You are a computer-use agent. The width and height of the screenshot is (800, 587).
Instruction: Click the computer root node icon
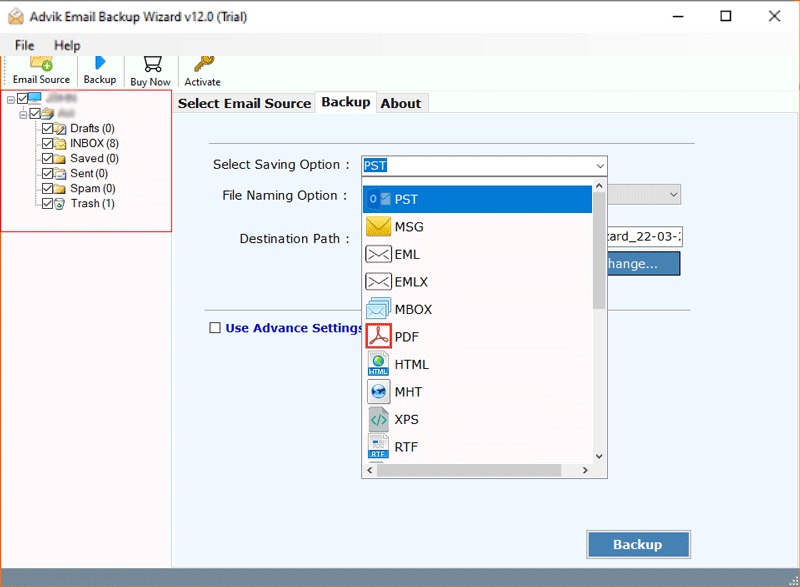click(35, 97)
